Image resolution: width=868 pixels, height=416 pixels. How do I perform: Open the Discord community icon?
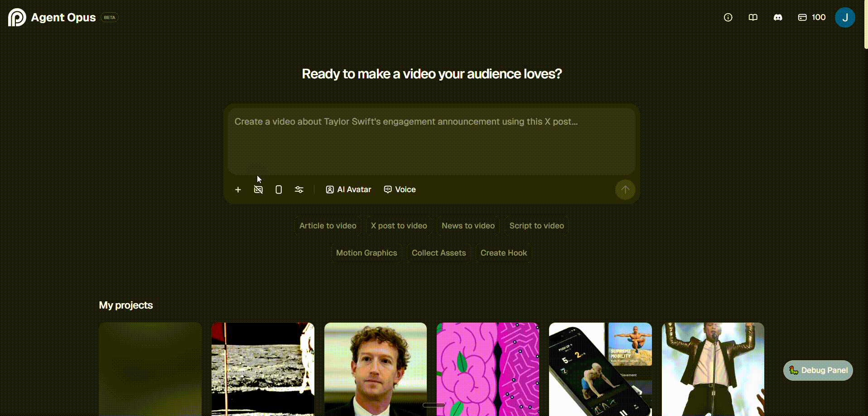[778, 17]
